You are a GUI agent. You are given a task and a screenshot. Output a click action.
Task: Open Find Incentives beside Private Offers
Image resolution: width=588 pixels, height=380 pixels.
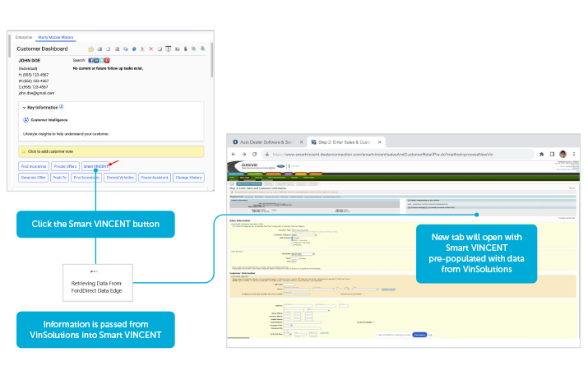[34, 166]
